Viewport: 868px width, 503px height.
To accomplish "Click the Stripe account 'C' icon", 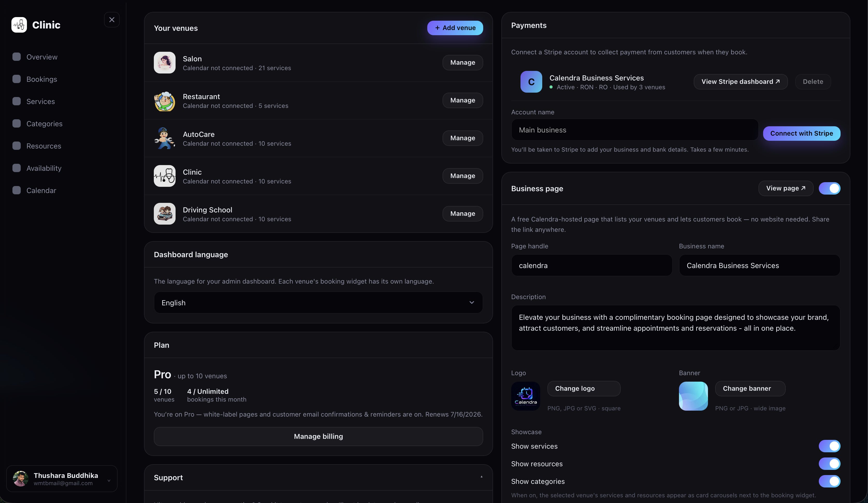I will (531, 82).
